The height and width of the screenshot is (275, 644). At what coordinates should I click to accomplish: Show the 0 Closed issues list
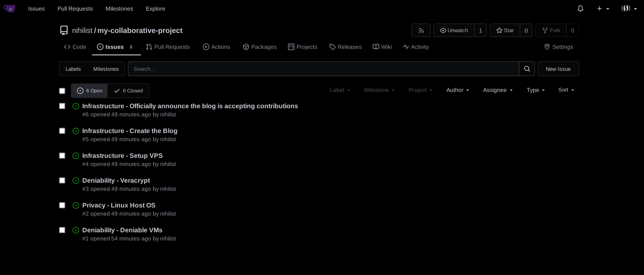[x=128, y=91]
